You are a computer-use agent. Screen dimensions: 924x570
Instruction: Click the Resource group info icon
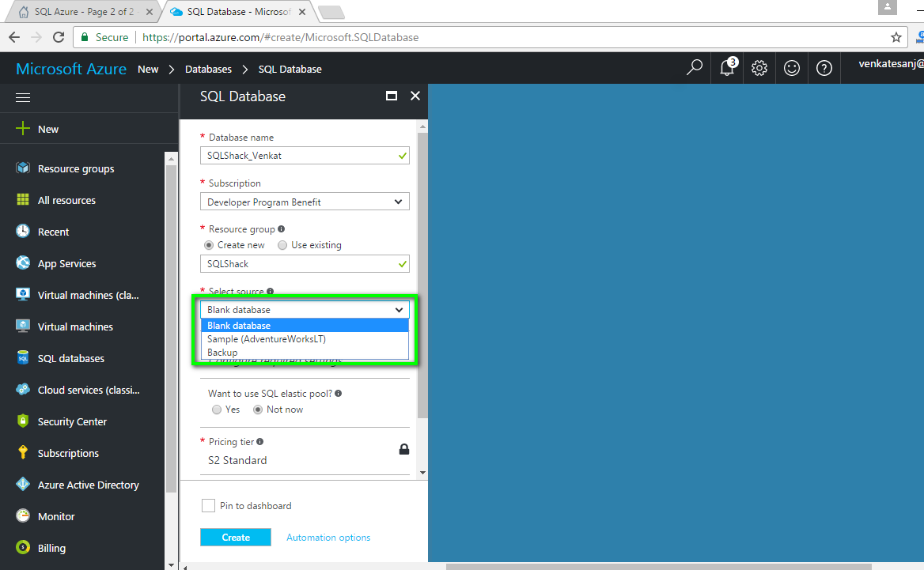(281, 229)
